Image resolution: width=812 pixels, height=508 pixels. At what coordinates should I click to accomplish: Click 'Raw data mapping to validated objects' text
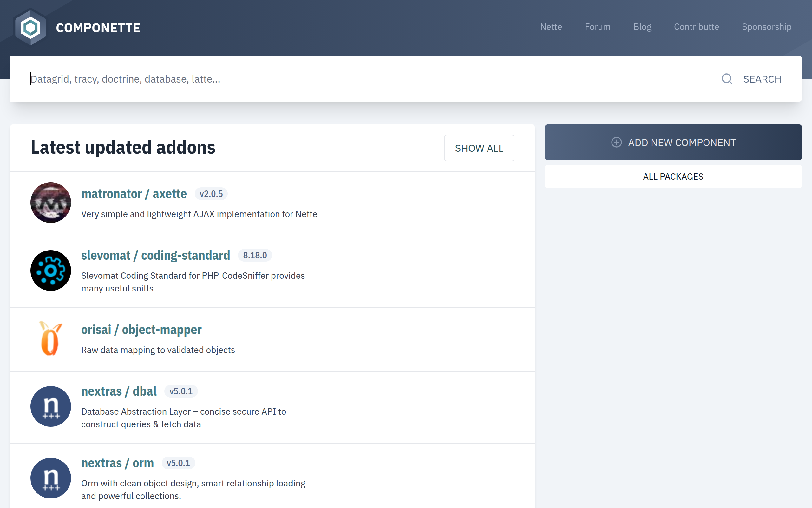[158, 350]
